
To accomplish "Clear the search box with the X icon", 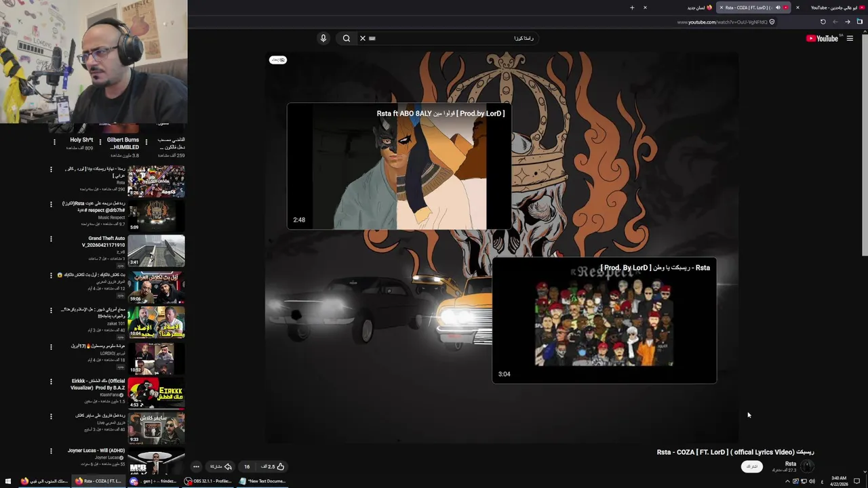I will pos(363,38).
